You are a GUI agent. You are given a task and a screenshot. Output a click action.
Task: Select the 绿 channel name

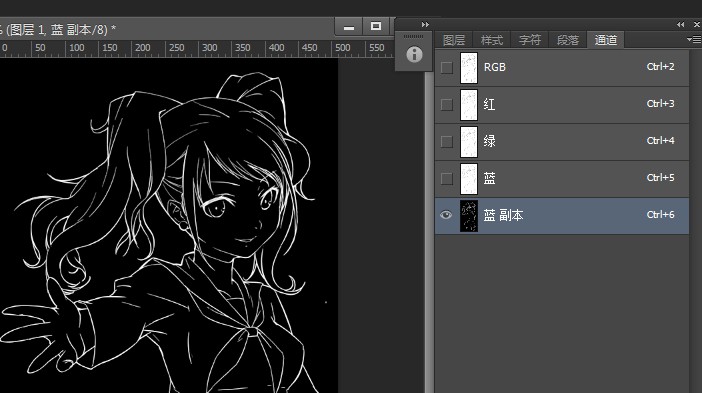pyautogui.click(x=489, y=141)
